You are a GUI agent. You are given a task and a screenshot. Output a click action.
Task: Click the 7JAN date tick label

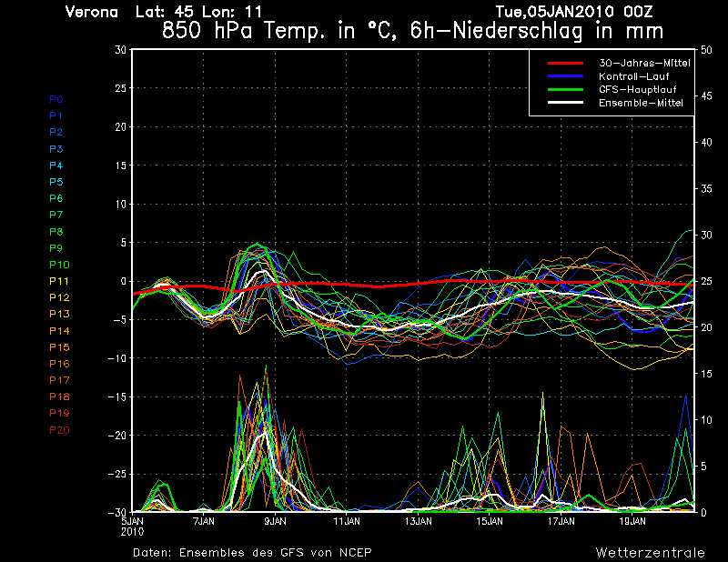204,522
